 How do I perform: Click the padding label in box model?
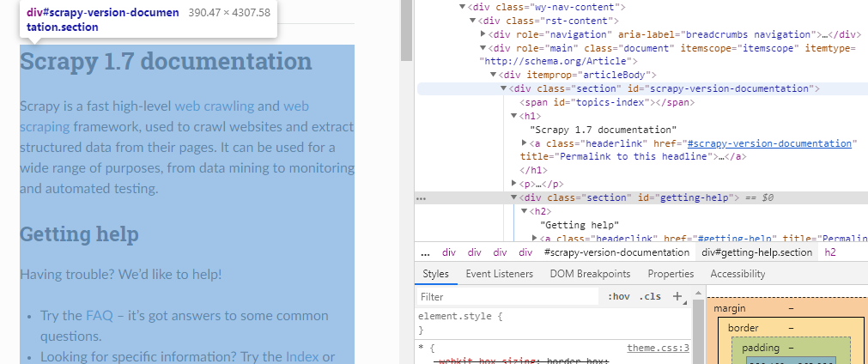(x=761, y=348)
